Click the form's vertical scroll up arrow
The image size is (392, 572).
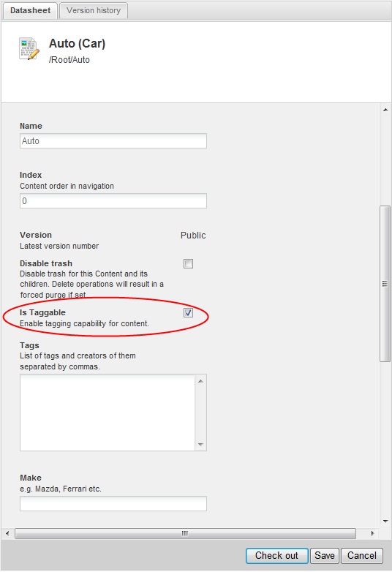[385, 110]
